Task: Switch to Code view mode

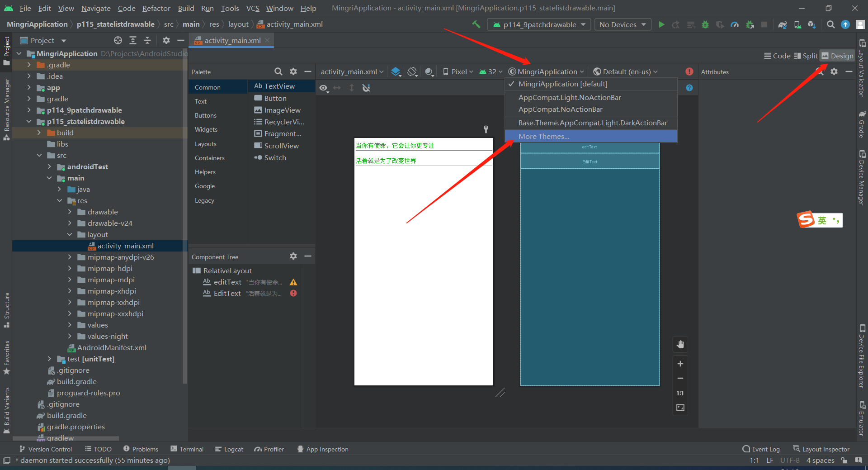Action: [777, 56]
